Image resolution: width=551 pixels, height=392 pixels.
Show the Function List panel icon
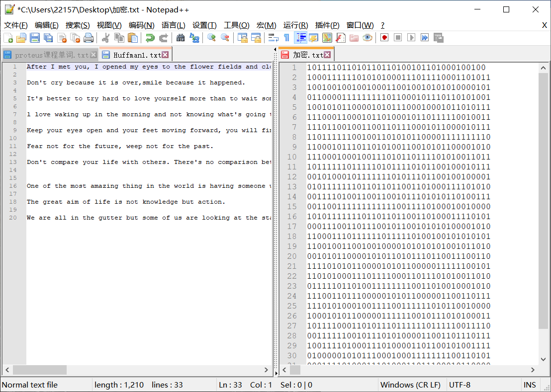click(x=341, y=38)
